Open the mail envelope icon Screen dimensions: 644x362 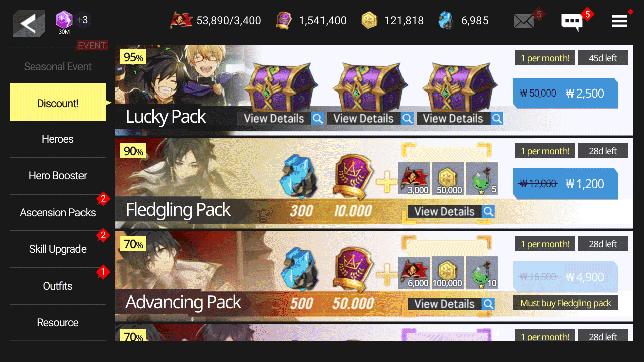pyautogui.click(x=524, y=21)
